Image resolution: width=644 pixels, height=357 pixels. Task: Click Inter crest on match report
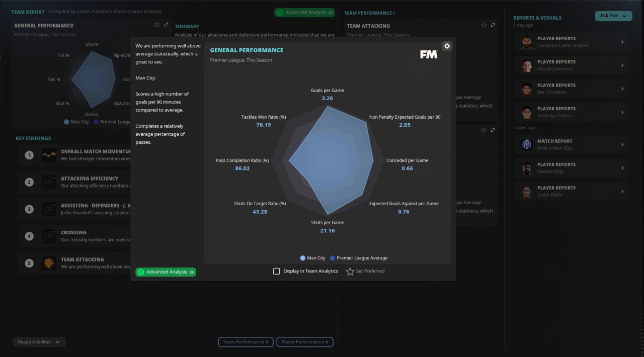click(527, 145)
